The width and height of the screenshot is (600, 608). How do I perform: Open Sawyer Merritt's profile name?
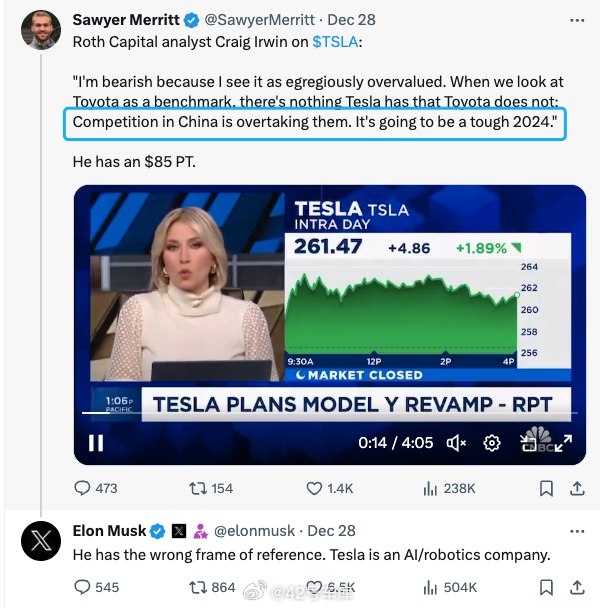(x=126, y=20)
